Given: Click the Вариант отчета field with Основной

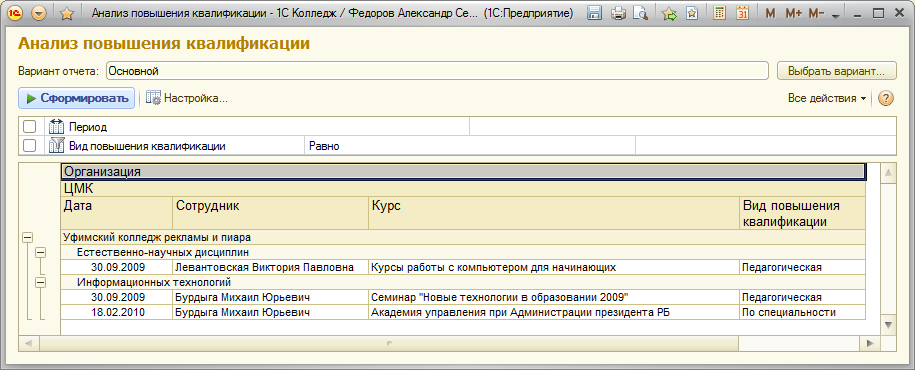Looking at the screenshot, I should tap(436, 71).
